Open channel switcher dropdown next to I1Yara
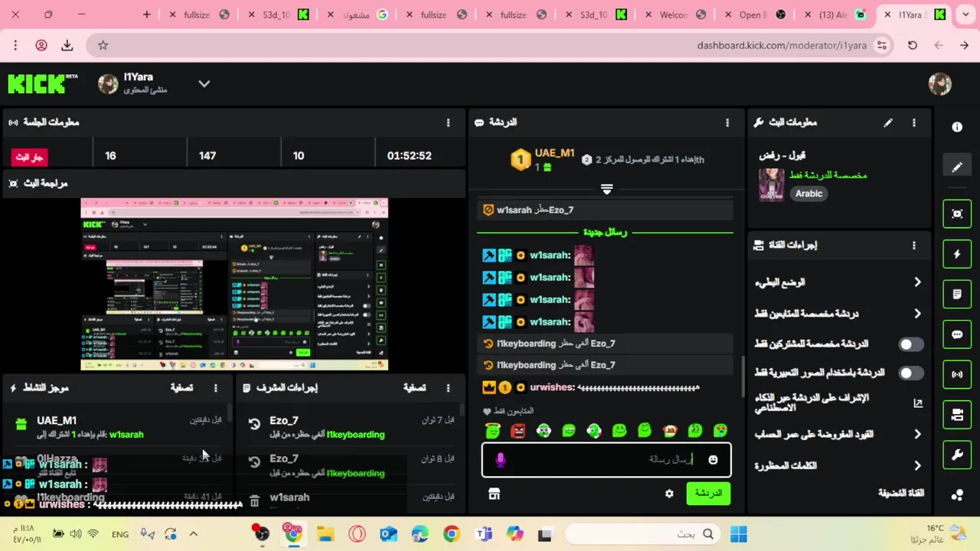980x551 pixels. (204, 83)
